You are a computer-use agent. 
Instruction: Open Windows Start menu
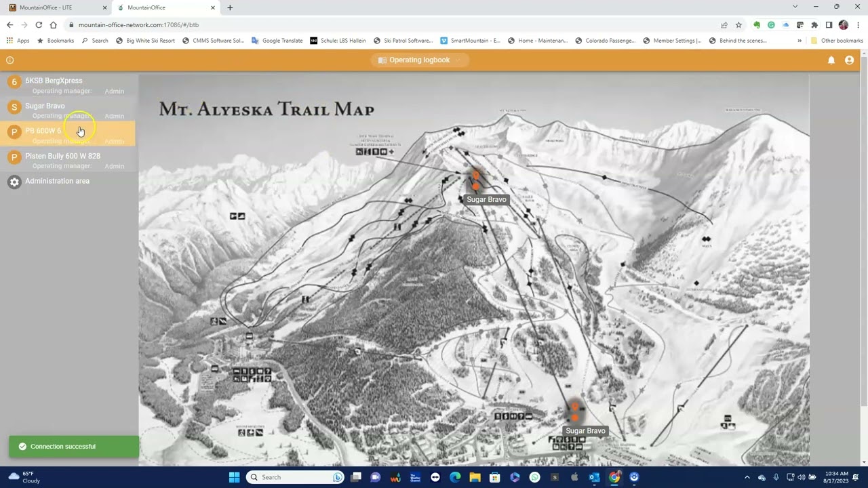click(x=234, y=477)
